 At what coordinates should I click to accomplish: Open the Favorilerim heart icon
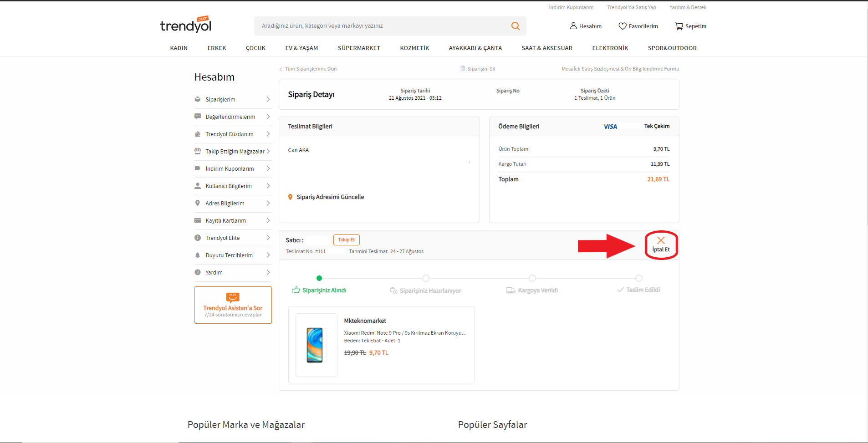click(622, 26)
